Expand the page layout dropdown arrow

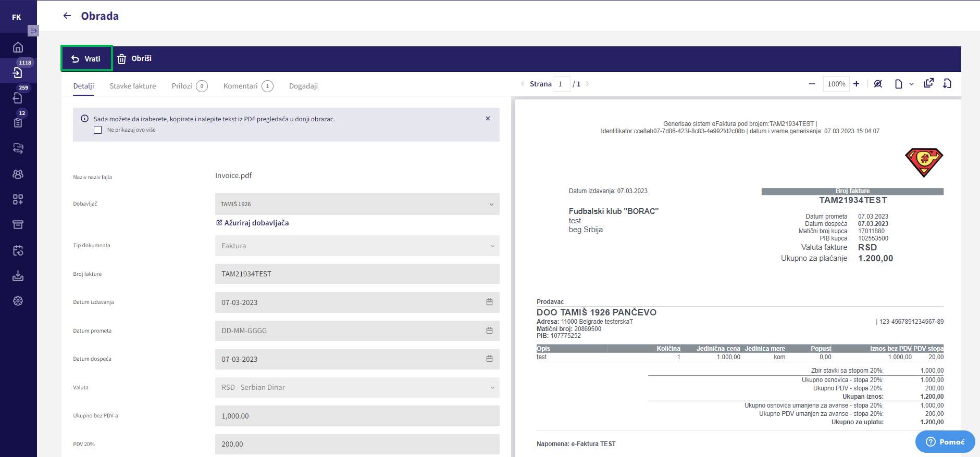click(x=911, y=84)
